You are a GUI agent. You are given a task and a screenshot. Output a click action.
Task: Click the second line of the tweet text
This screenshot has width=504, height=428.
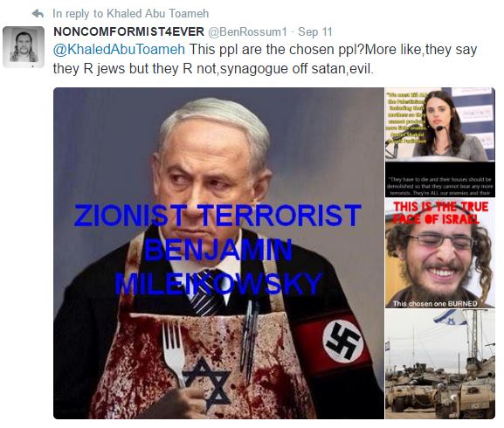(x=213, y=69)
